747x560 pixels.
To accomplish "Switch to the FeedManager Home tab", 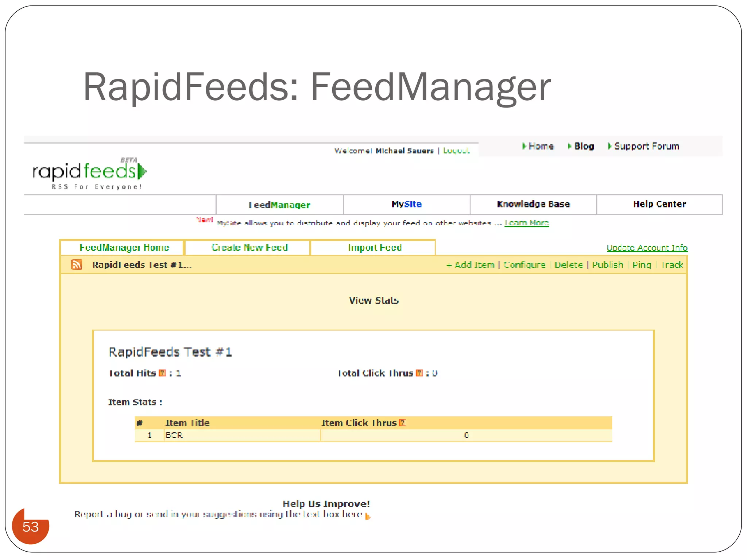I will 122,248.
